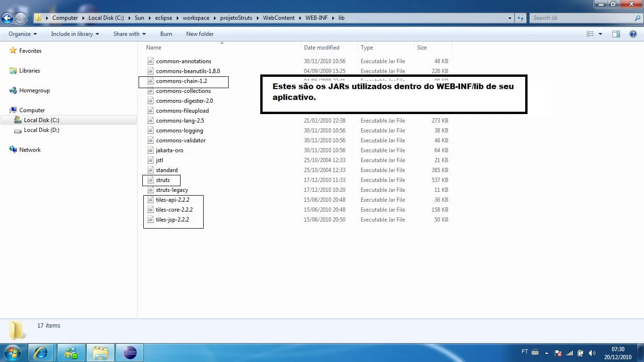Select the tiles-core-2.2.2 file name
The image size is (644, 362).
pyautogui.click(x=174, y=210)
